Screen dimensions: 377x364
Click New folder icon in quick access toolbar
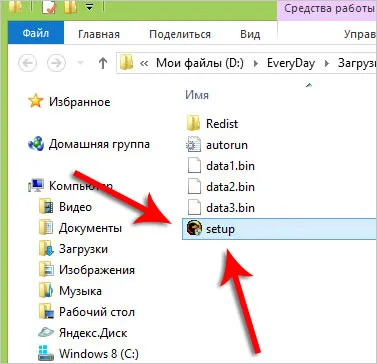[70, 7]
